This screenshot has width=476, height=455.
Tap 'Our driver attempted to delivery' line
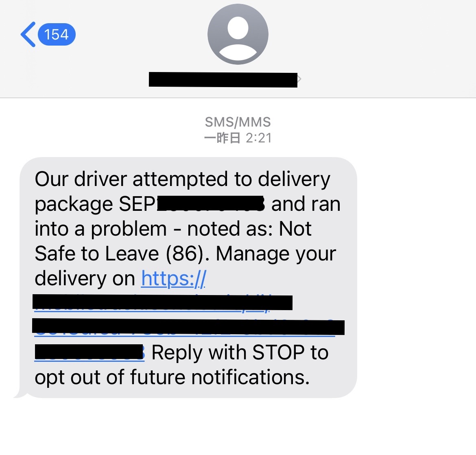point(182,179)
